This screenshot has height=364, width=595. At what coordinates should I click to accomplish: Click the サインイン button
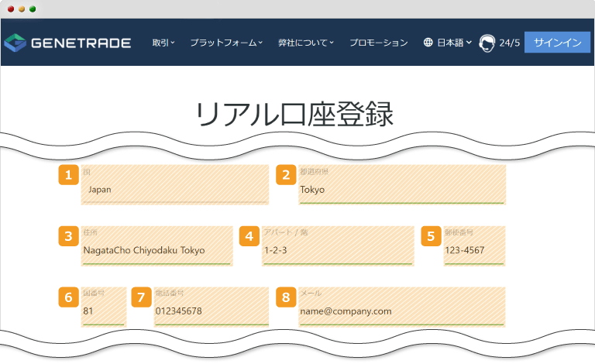[x=557, y=42]
